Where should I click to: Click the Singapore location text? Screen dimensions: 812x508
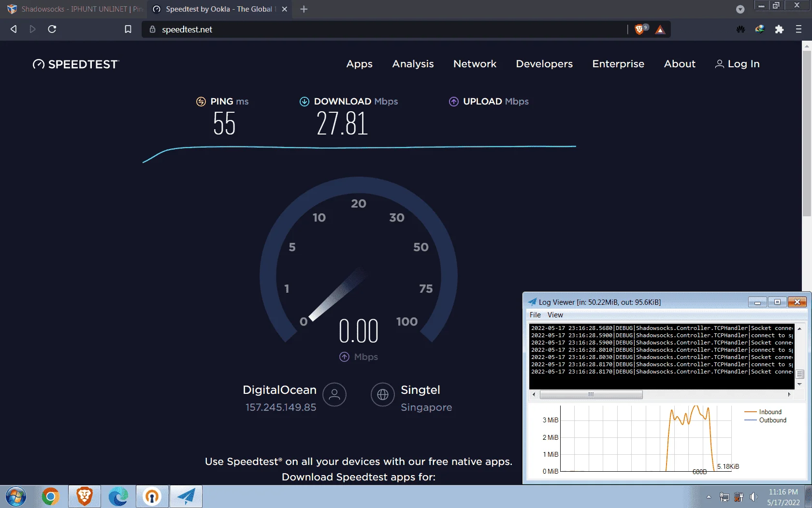426,407
